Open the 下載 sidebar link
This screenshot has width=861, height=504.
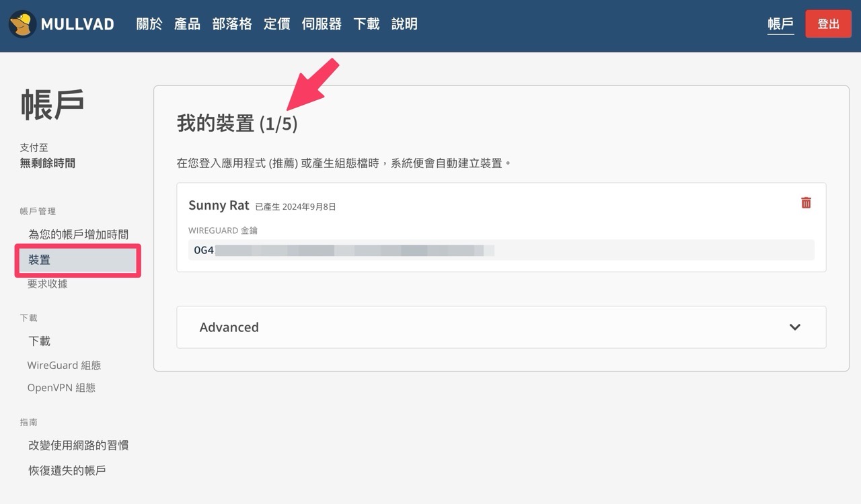pyautogui.click(x=39, y=341)
